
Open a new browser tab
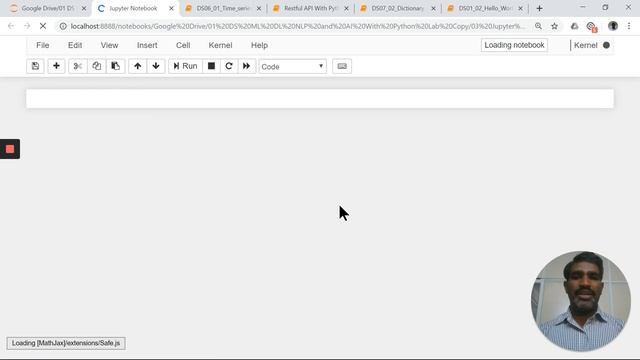pos(540,8)
